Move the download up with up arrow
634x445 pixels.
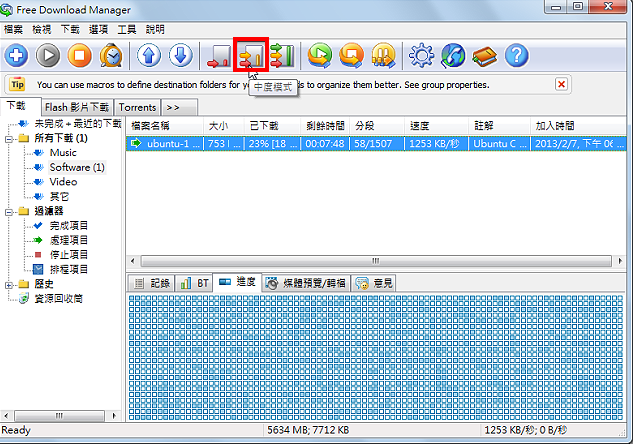pos(149,55)
